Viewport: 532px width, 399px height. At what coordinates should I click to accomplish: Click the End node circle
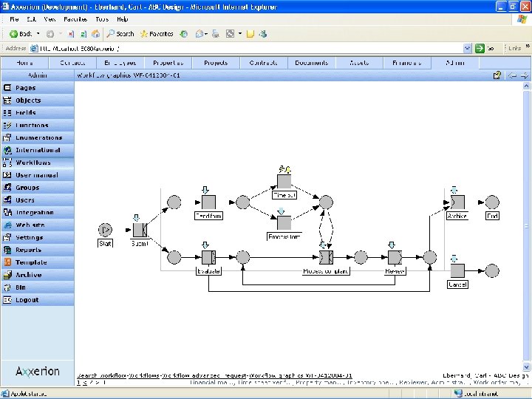tap(492, 202)
